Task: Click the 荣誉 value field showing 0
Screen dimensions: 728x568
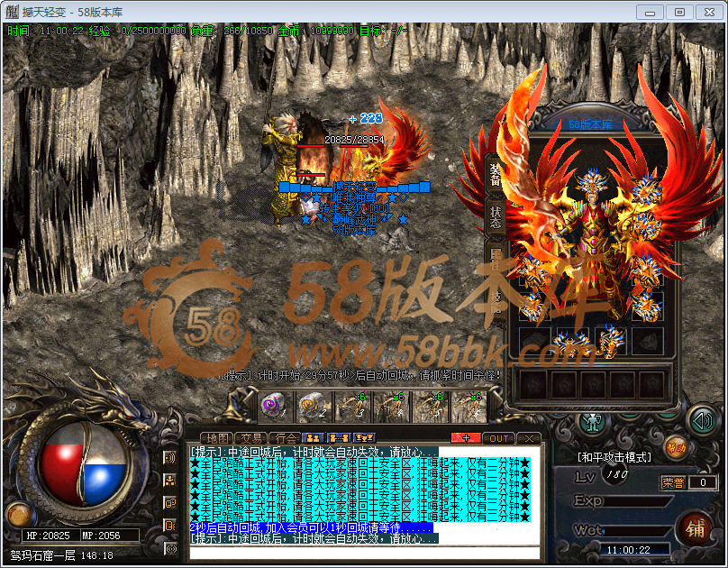Action: click(x=703, y=482)
